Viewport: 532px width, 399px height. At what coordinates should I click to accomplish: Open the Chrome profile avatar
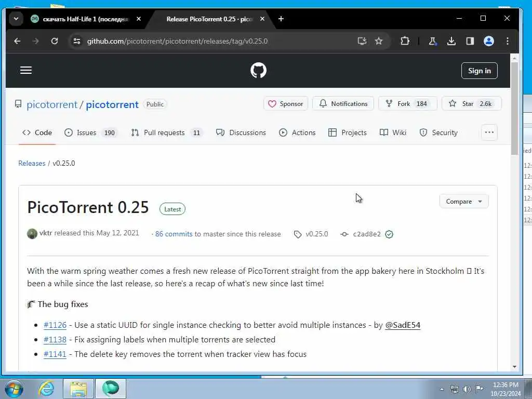tap(488, 42)
